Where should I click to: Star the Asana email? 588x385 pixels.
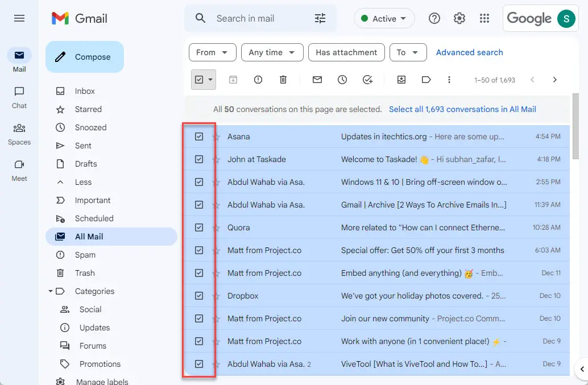click(216, 137)
